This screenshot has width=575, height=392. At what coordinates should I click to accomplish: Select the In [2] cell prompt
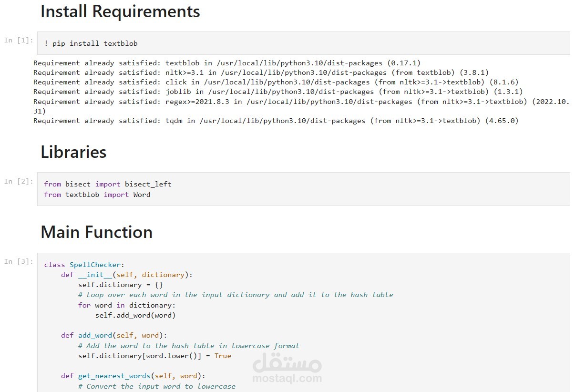19,181
